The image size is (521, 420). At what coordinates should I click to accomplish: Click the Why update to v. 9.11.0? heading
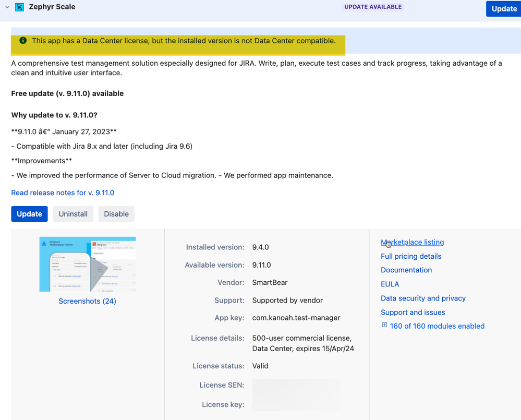(x=54, y=115)
